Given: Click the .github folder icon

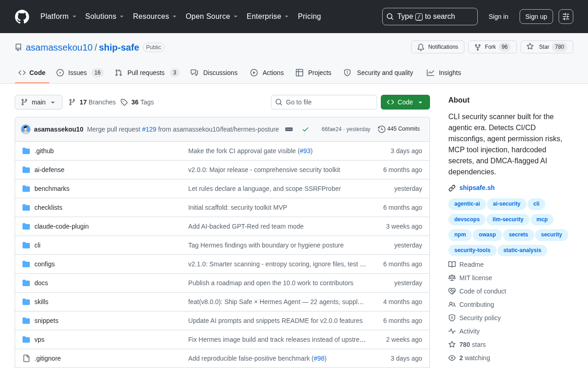Looking at the screenshot, I should [26, 151].
